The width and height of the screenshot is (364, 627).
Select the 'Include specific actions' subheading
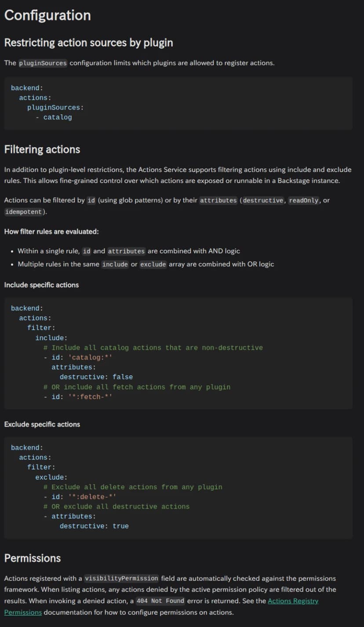click(41, 285)
